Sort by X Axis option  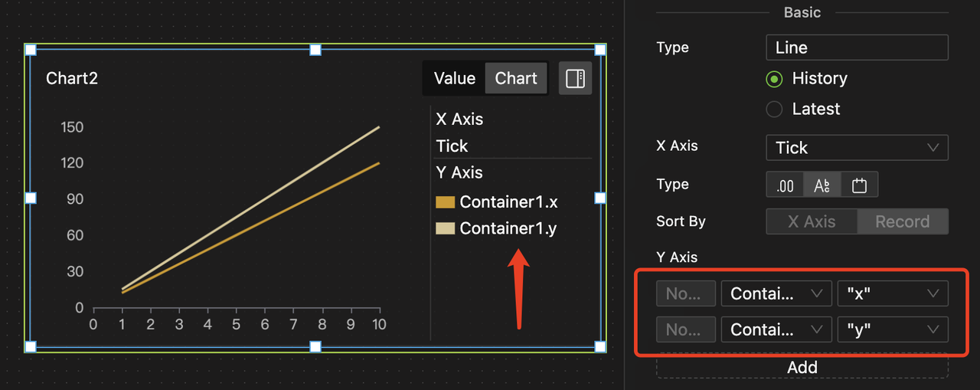(x=811, y=221)
